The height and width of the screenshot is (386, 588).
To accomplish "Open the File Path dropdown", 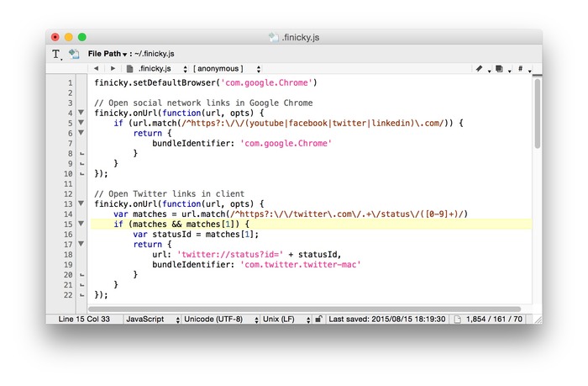I will pos(108,54).
